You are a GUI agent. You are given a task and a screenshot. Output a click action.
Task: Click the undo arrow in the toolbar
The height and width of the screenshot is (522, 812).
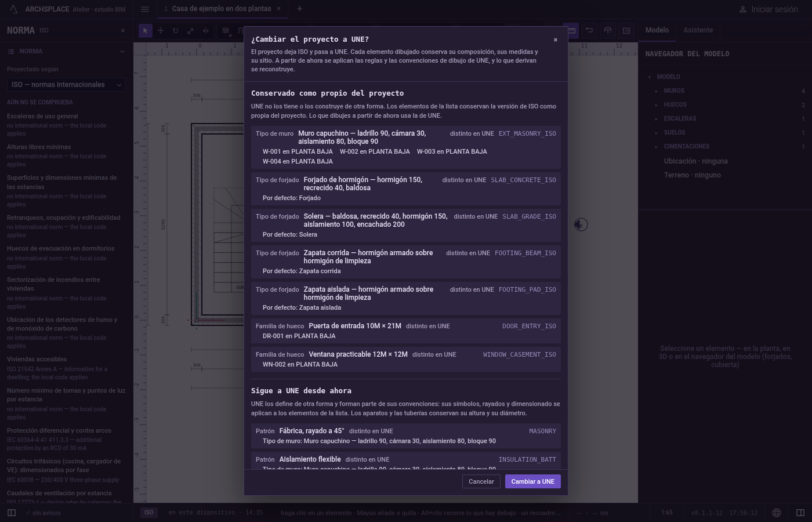tap(589, 31)
